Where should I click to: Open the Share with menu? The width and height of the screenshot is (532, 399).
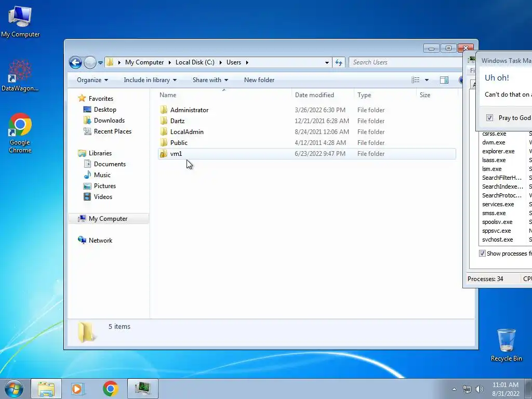(210, 80)
